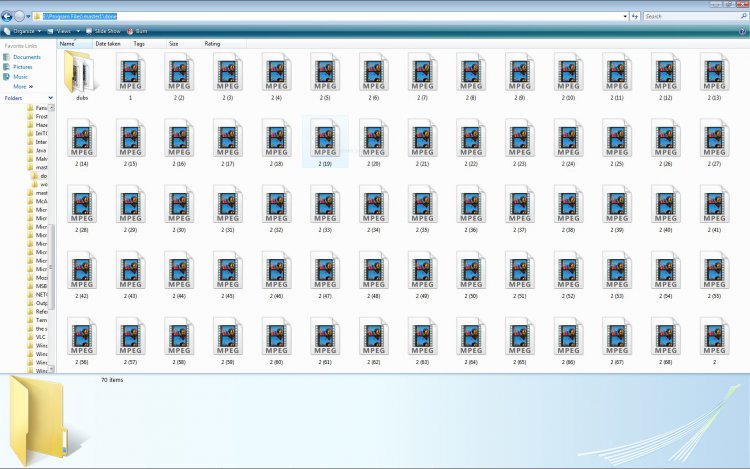Select MPEG file 2 (52)
The width and height of the screenshot is (750, 469).
(x=568, y=270)
